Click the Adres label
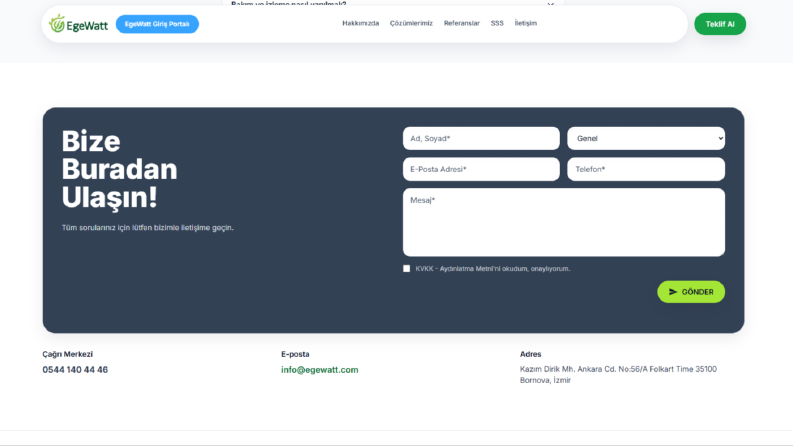Viewport: 793px width, 446px height. 530,354
